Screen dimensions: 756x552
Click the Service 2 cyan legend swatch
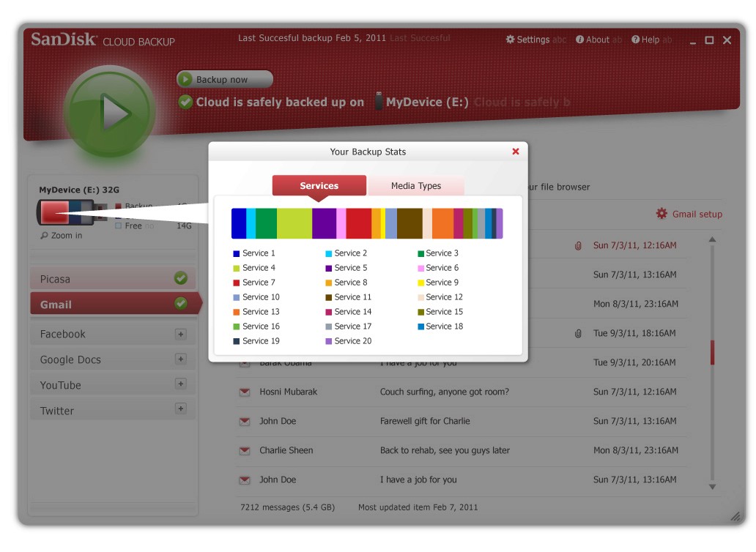tap(328, 253)
